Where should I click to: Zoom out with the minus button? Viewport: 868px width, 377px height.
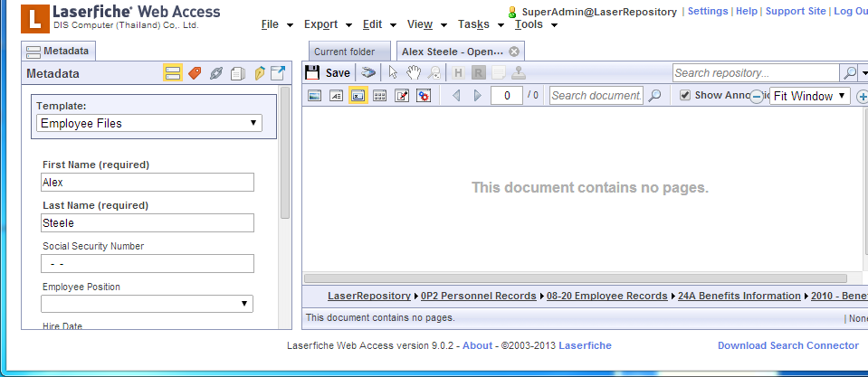coord(757,97)
